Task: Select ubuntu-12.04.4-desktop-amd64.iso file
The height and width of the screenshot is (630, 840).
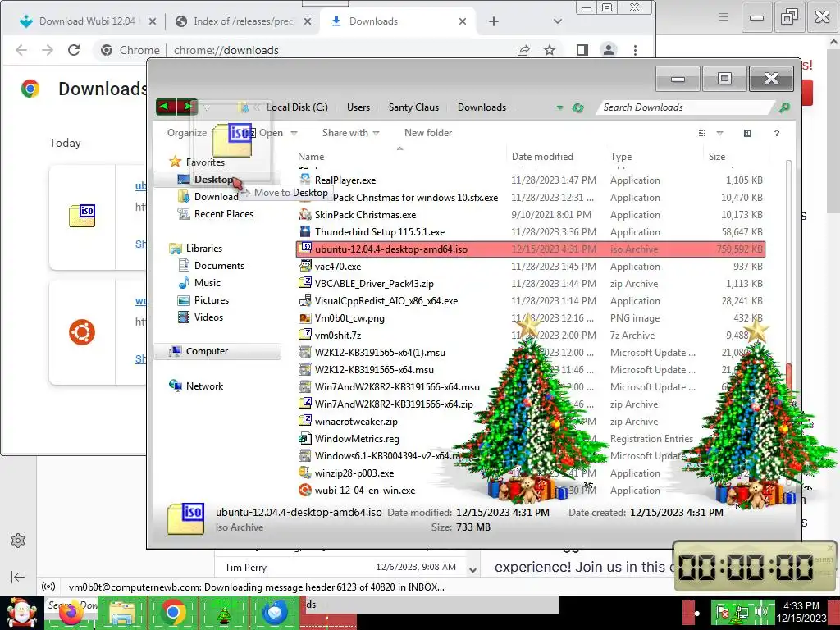Action: 531,249
